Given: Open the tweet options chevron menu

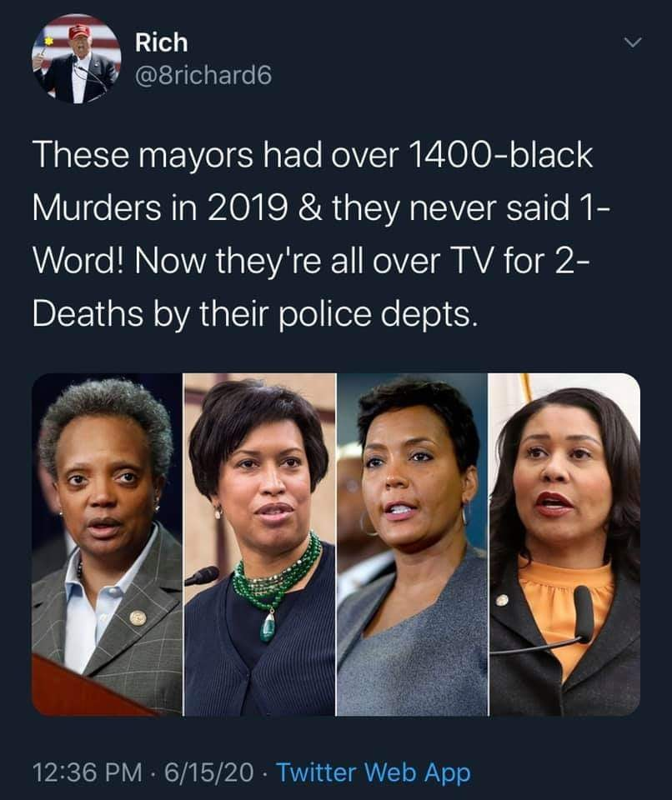Looking at the screenshot, I should (633, 42).
